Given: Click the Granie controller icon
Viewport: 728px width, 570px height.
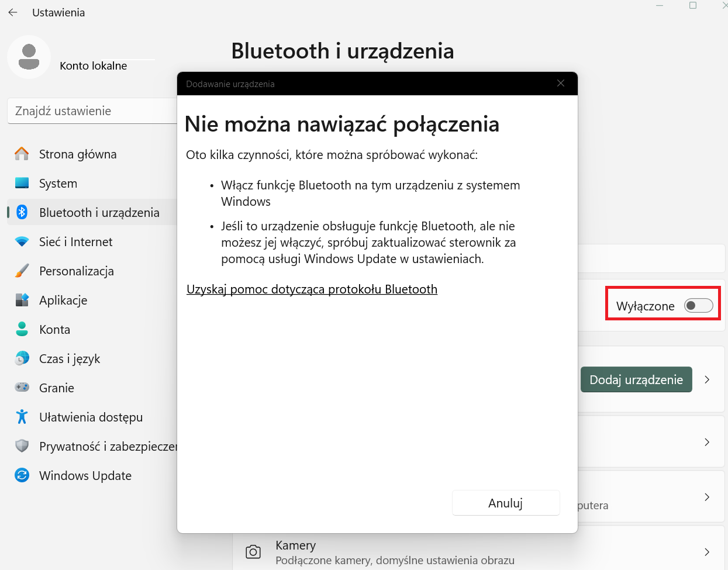Looking at the screenshot, I should point(22,387).
